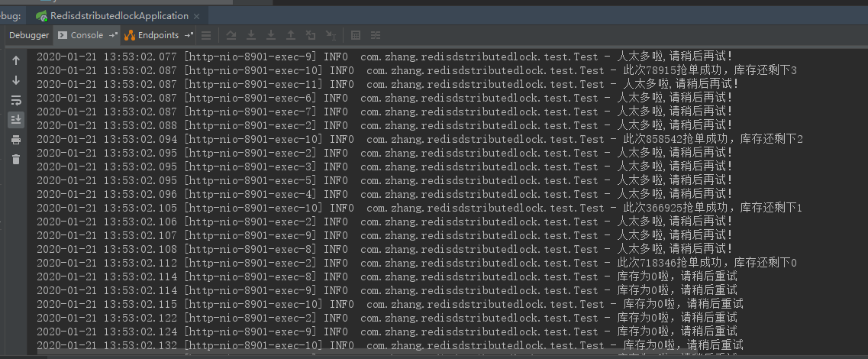Click the log line containing 此次78915抢单成功

click(x=416, y=70)
